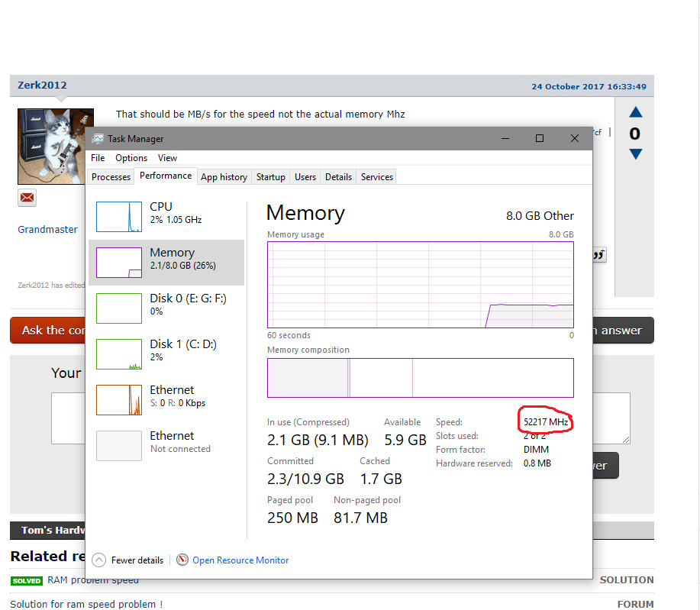700x610 pixels.
Task: Click the 8.0 GB Other label
Action: coord(540,216)
